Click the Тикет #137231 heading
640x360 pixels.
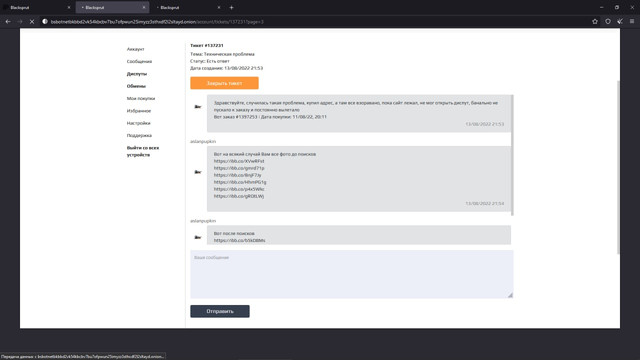[x=207, y=45]
